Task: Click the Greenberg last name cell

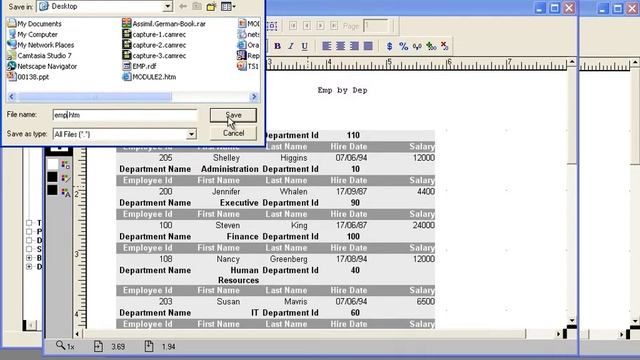Action: (x=289, y=259)
